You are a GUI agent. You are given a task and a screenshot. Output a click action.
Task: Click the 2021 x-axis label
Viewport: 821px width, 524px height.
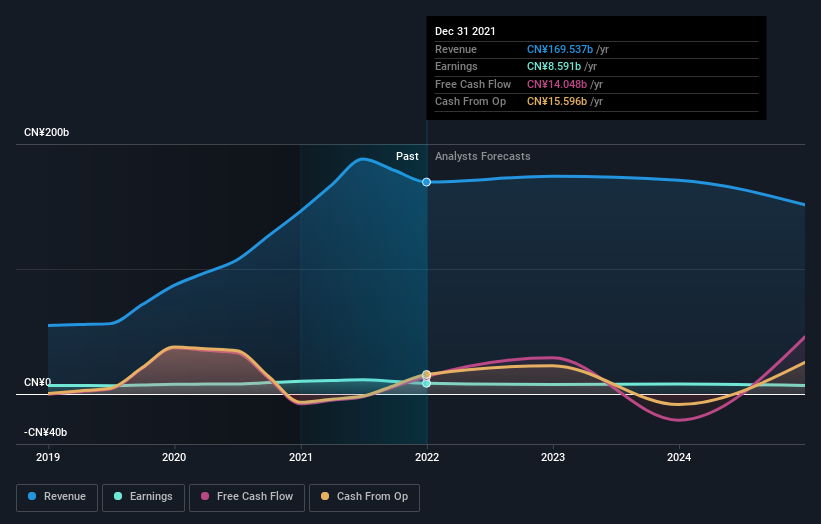point(301,457)
